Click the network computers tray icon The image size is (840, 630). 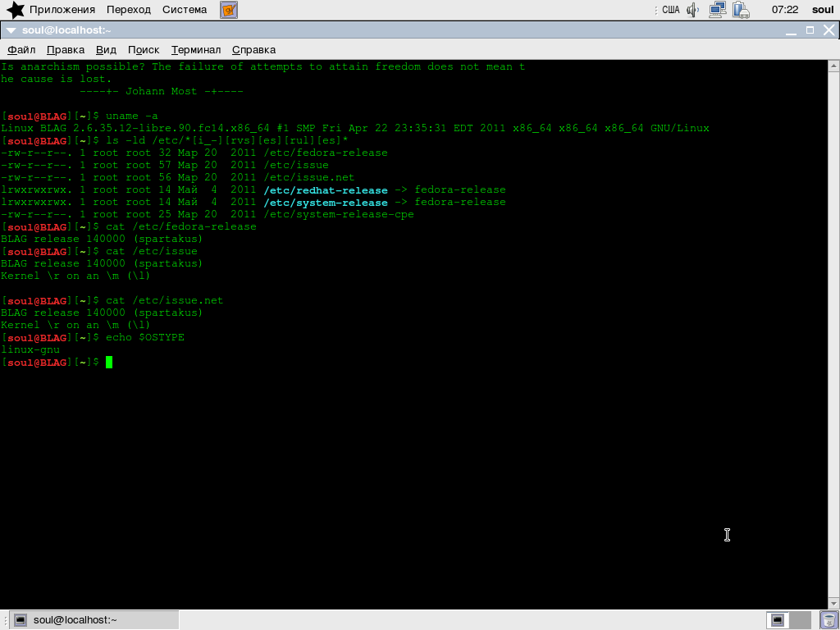coord(717,10)
